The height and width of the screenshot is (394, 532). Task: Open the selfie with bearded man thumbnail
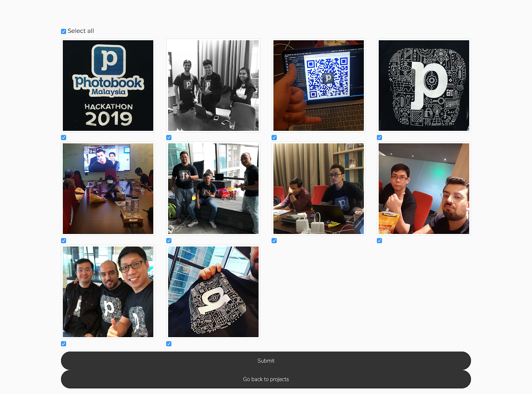(x=424, y=189)
